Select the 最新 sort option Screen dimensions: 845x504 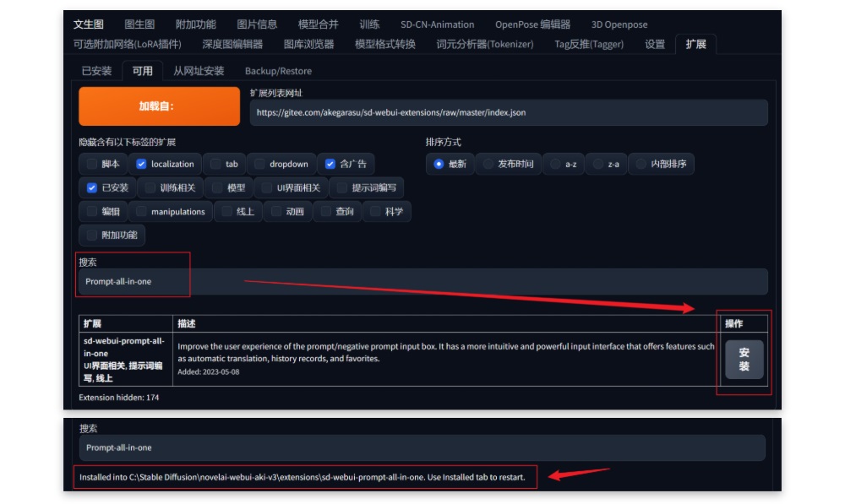439,164
